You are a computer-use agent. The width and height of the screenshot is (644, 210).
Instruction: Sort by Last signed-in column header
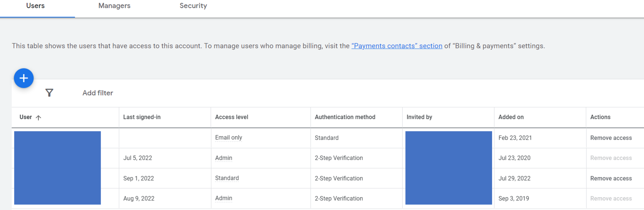142,117
